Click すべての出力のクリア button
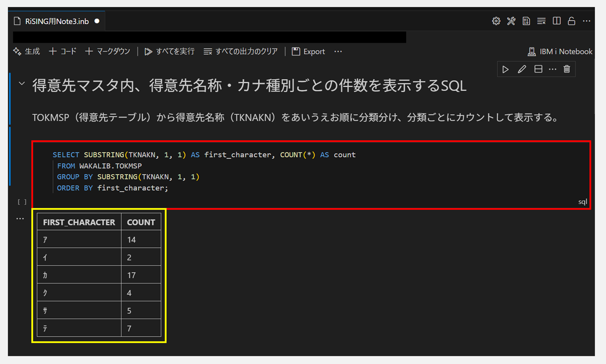This screenshot has height=364, width=606. tap(240, 51)
